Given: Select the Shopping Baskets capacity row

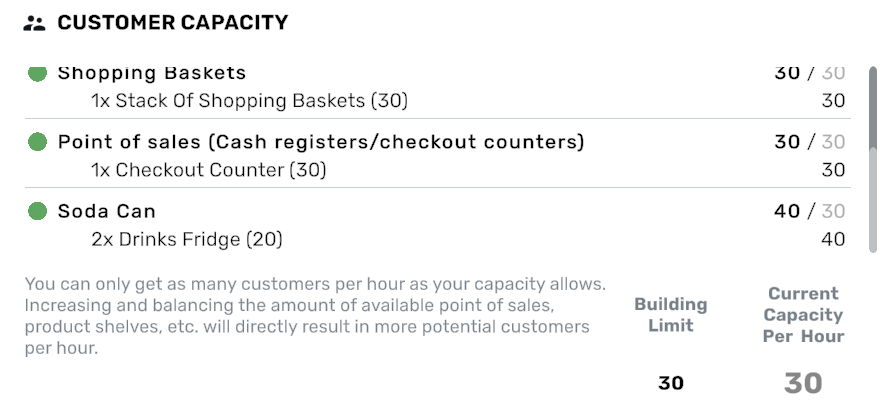Looking at the screenshot, I should click(x=152, y=73).
